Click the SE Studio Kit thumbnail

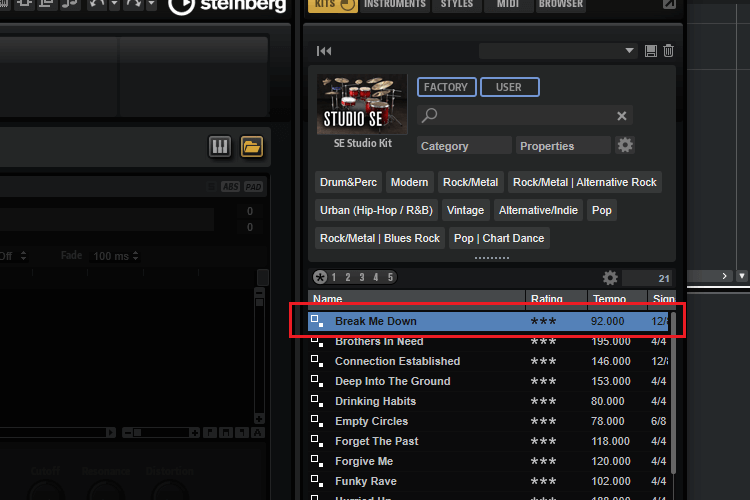(x=362, y=104)
